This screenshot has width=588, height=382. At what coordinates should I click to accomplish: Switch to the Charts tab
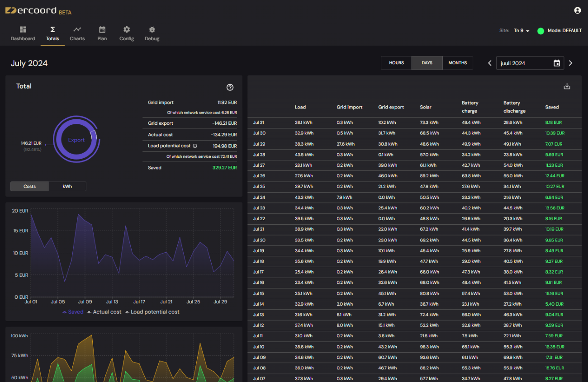coord(77,34)
